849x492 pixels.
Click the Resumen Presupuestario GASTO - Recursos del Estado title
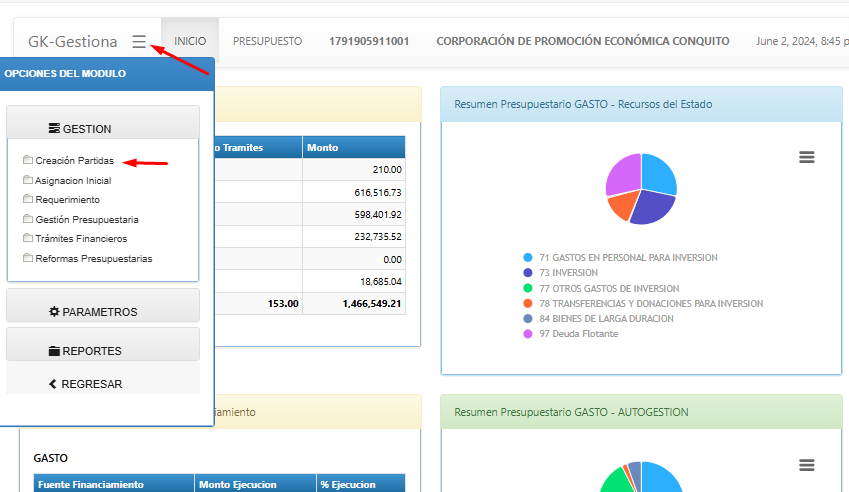coord(583,104)
